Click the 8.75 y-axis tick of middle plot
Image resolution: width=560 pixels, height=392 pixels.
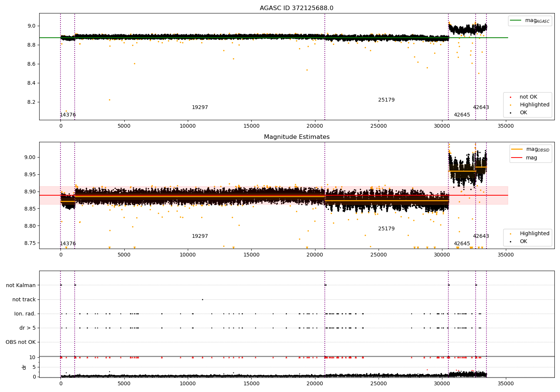[30, 243]
